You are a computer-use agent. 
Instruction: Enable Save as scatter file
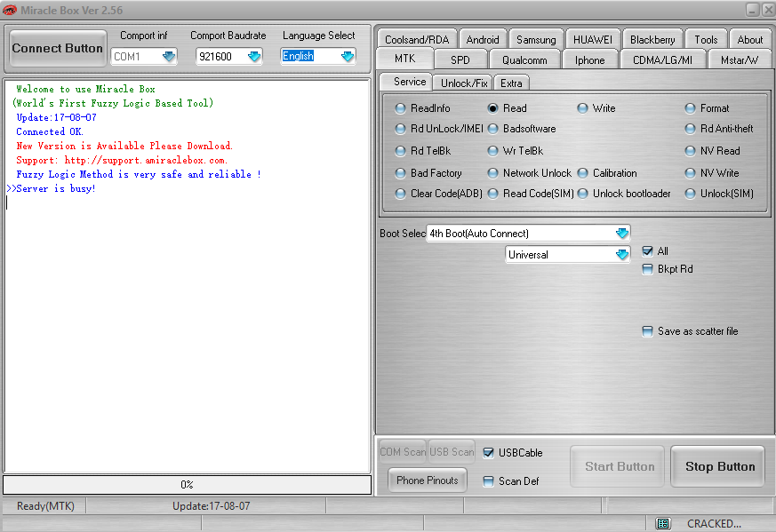click(x=647, y=331)
